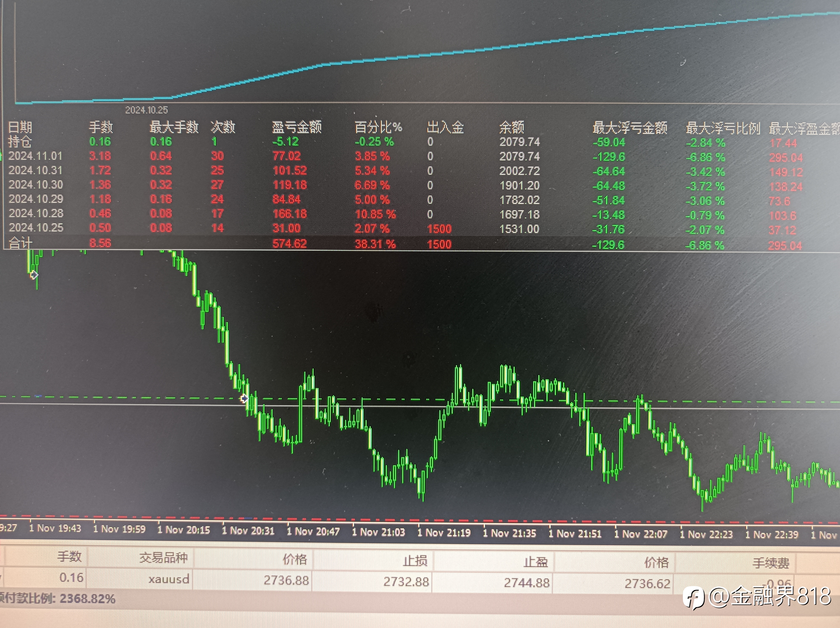Select the 2024.10.25 date in the table
The width and height of the screenshot is (840, 628).
coord(36,228)
